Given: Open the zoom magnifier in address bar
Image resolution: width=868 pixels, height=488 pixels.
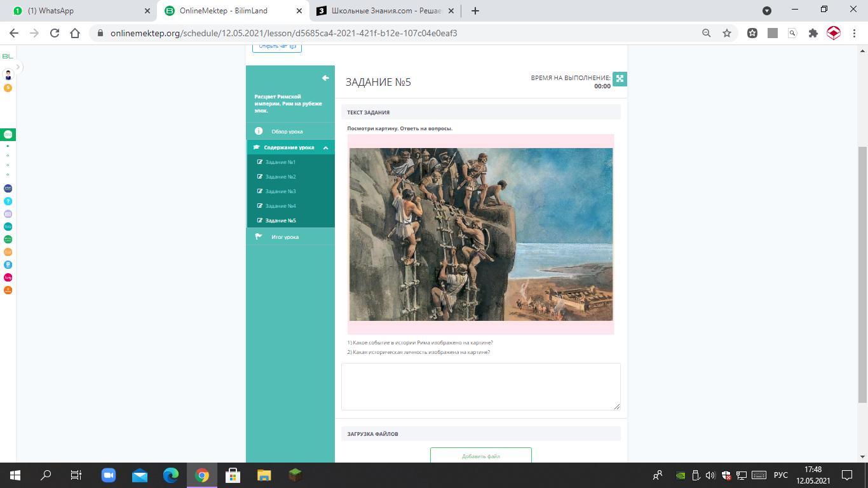Looking at the screenshot, I should pyautogui.click(x=706, y=33).
